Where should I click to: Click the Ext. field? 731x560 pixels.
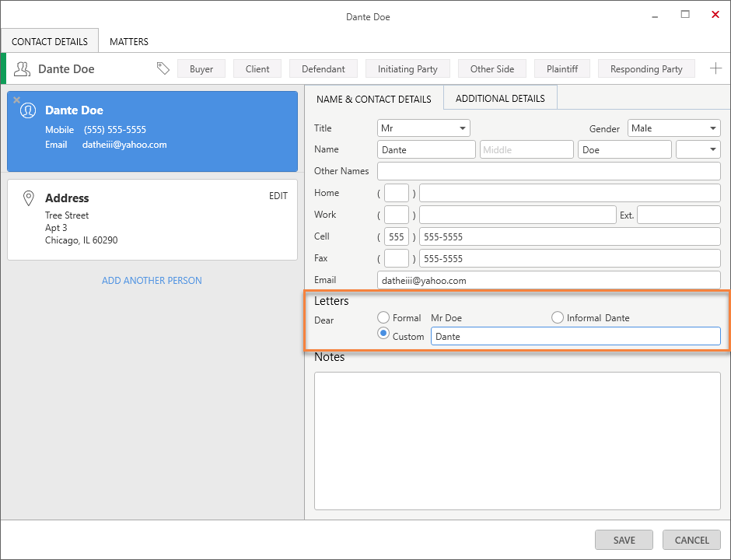(679, 215)
